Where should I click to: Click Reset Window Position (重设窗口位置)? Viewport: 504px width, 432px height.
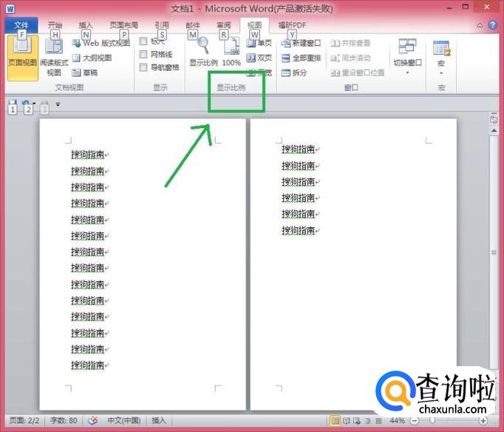tap(358, 73)
